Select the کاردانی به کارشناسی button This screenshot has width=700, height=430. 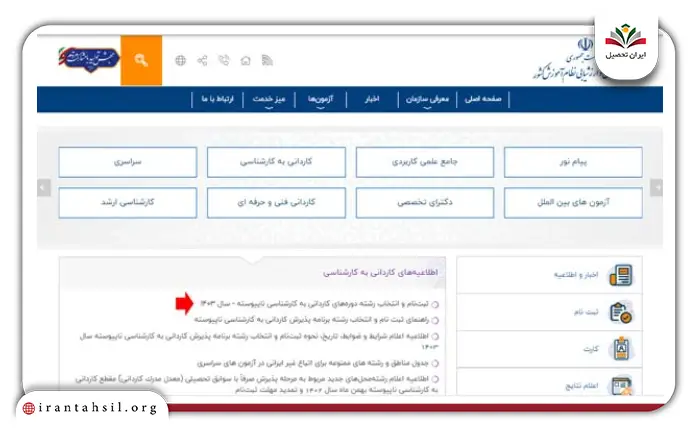[276, 162]
